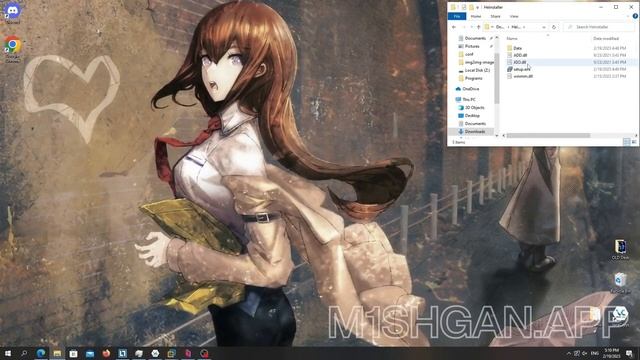Click the navigation pane vertical scrollbar

pyautogui.click(x=497, y=78)
